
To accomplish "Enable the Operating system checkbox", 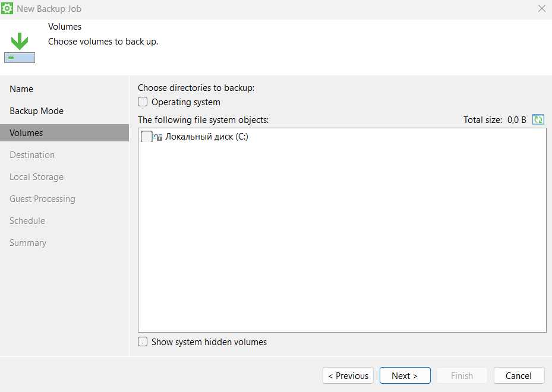I will coord(143,102).
